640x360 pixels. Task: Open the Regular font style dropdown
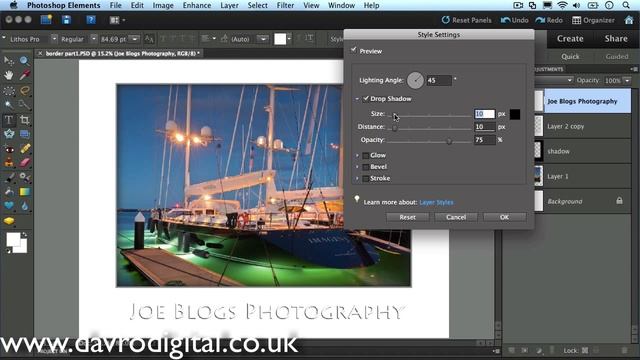coord(94,39)
